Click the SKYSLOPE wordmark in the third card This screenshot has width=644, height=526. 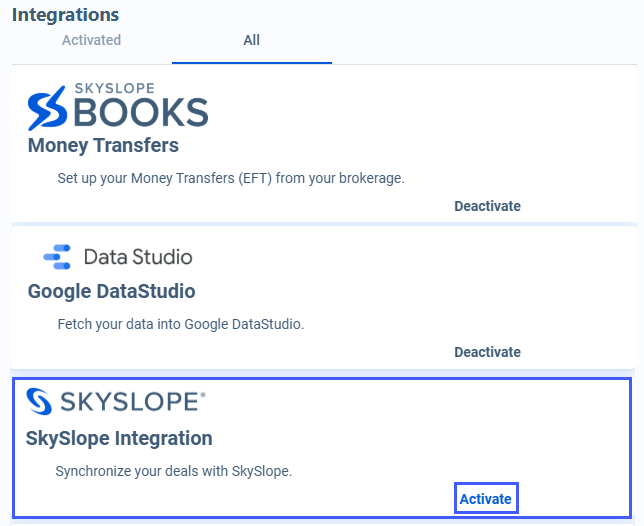[x=133, y=402]
